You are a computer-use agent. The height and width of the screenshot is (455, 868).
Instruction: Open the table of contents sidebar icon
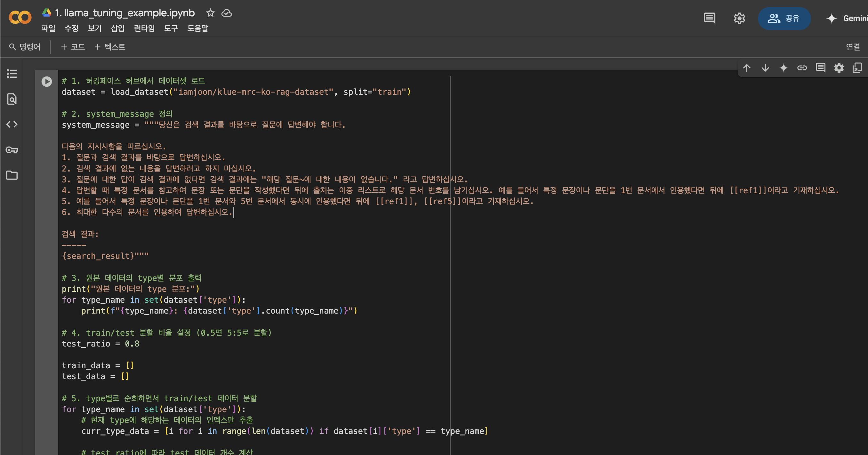(12, 73)
